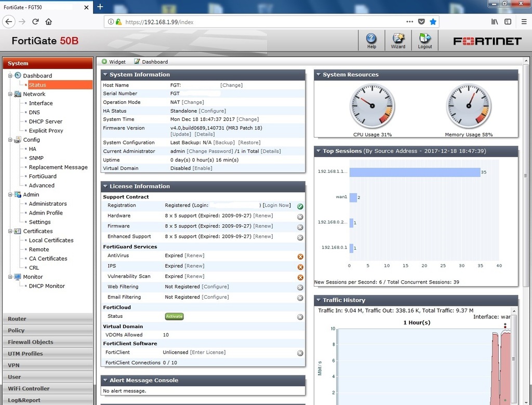Collapse System Resources widget triangle
The width and height of the screenshot is (532, 405).
(x=318, y=74)
